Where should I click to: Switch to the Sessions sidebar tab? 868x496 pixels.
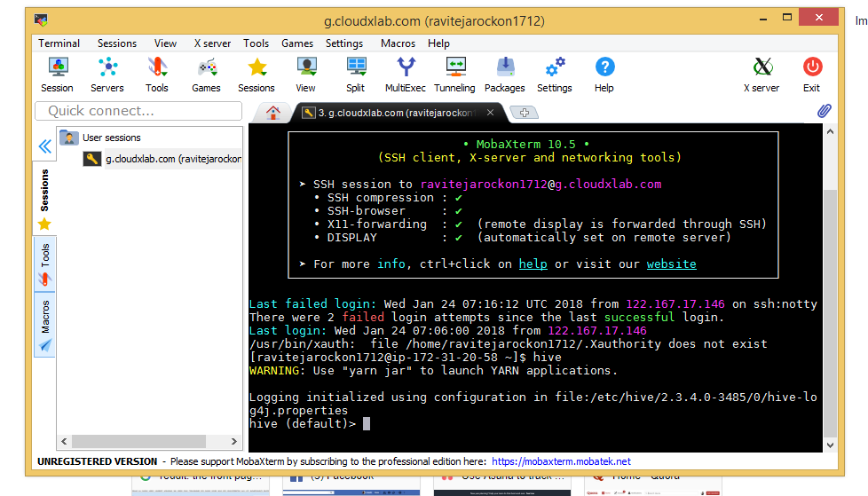click(x=45, y=198)
